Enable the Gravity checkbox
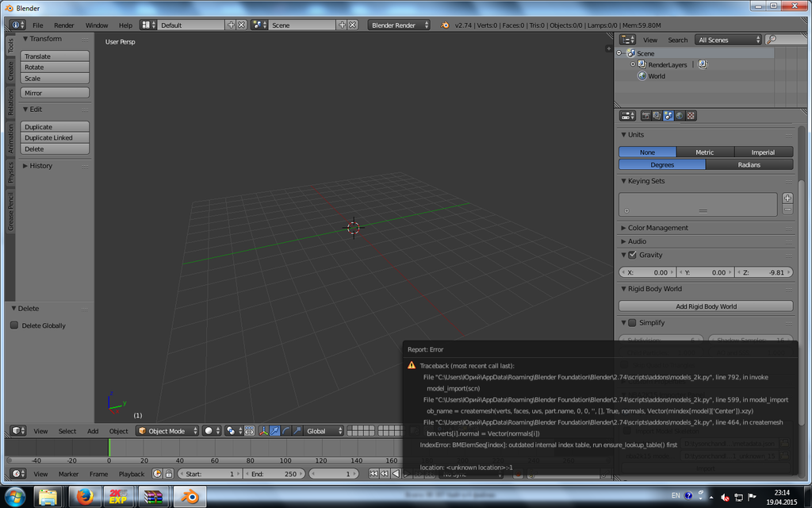The image size is (812, 508). [x=632, y=255]
